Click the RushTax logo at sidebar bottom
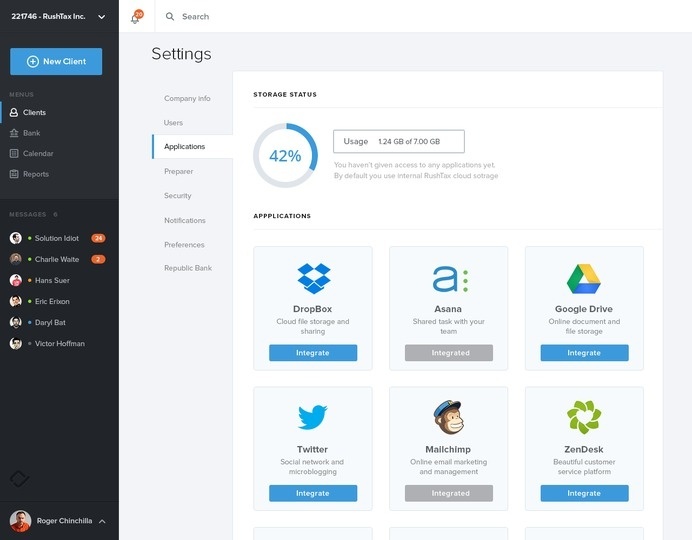The width and height of the screenshot is (692, 540). pyautogui.click(x=19, y=479)
